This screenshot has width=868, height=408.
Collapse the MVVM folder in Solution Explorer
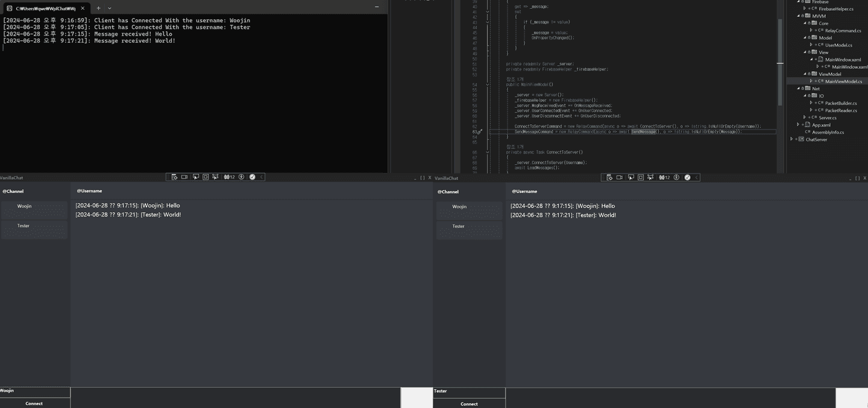[x=798, y=15]
